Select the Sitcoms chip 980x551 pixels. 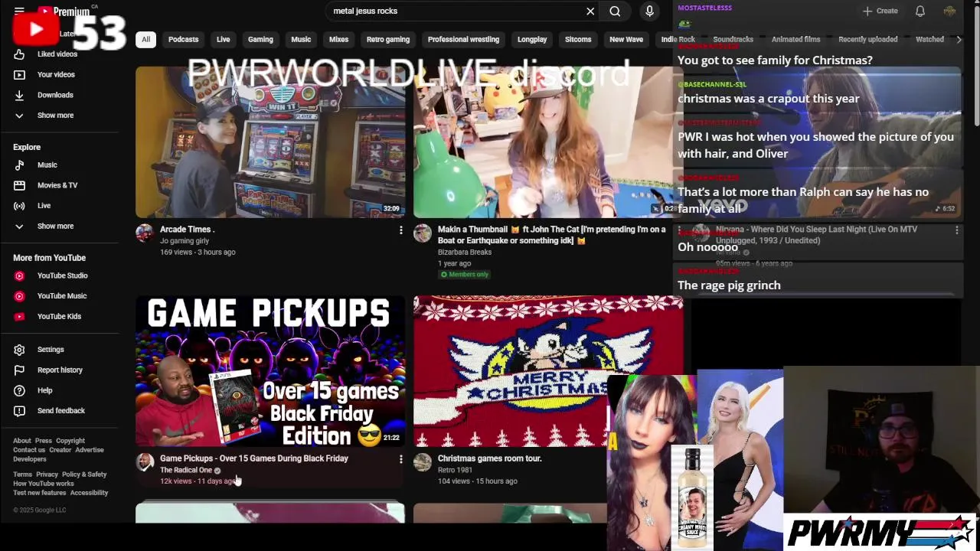tap(578, 39)
